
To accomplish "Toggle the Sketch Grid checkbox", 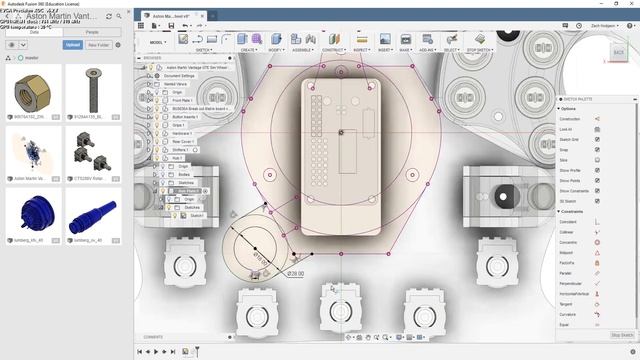I will (x=597, y=139).
